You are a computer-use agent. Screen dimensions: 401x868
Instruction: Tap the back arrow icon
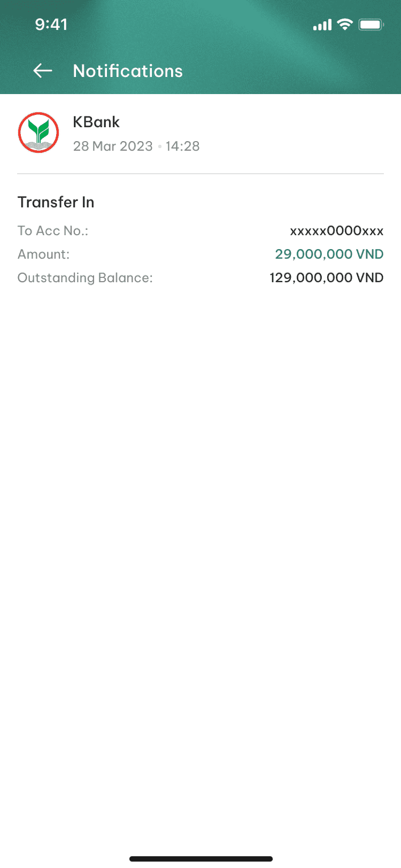43,71
